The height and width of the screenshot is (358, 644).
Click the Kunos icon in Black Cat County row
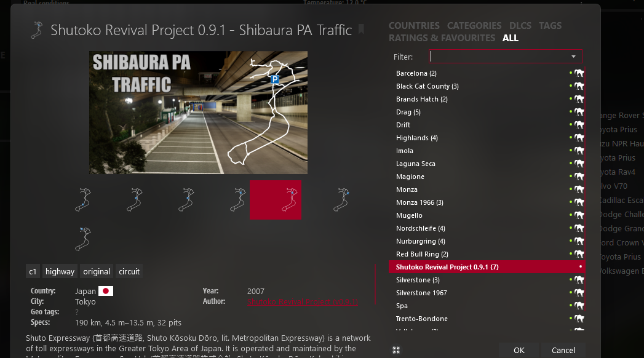pyautogui.click(x=579, y=86)
